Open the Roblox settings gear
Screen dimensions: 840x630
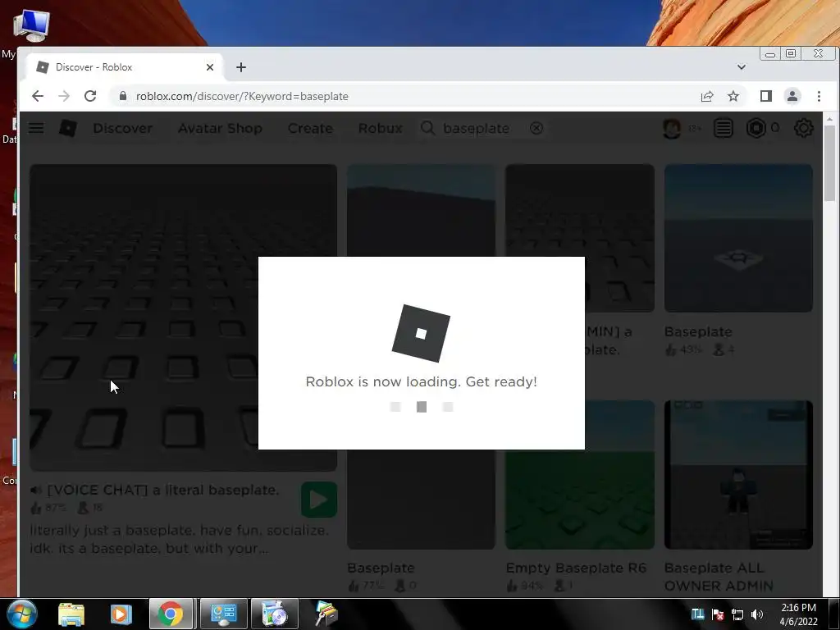[x=803, y=128]
